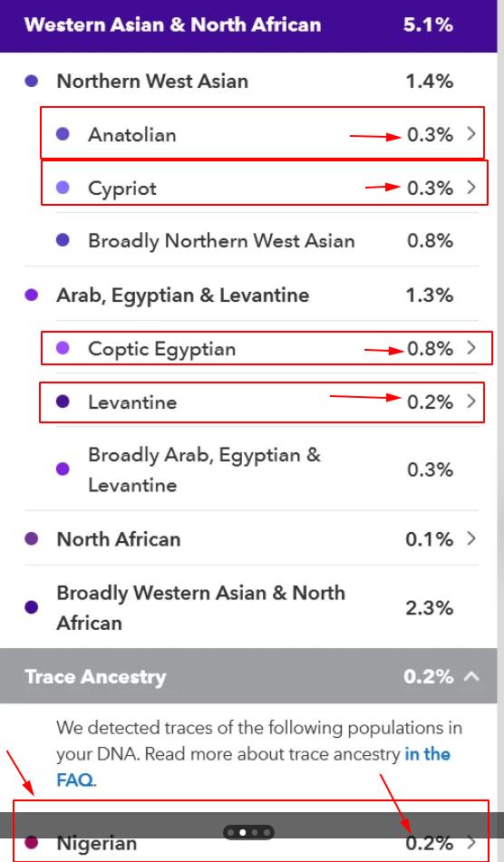Image resolution: width=504 pixels, height=862 pixels.
Task: Select Broadly Northern West Asian row
Action: (252, 241)
